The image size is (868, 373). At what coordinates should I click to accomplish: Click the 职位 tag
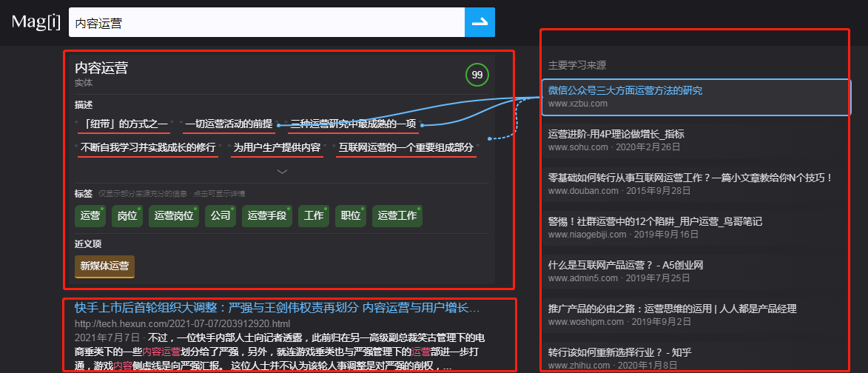(x=351, y=216)
